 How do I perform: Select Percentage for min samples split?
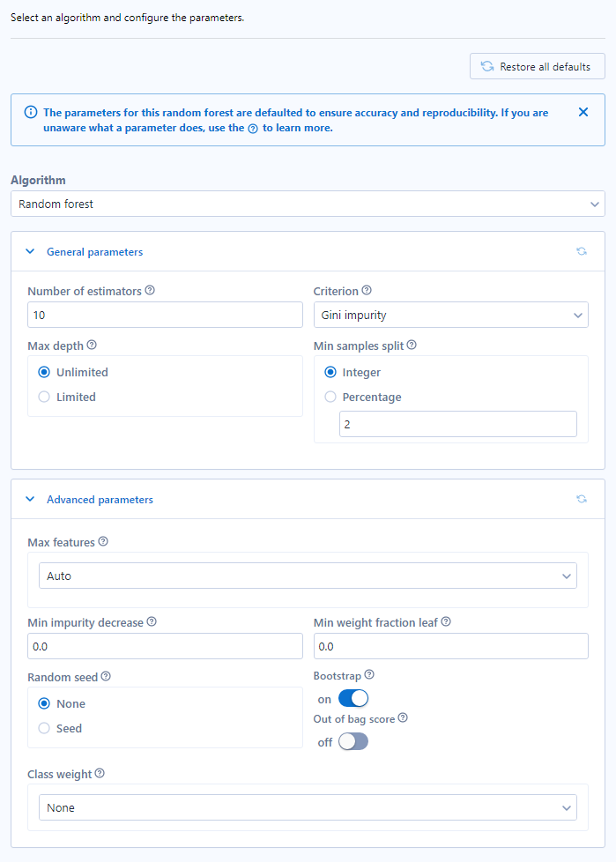(x=330, y=397)
